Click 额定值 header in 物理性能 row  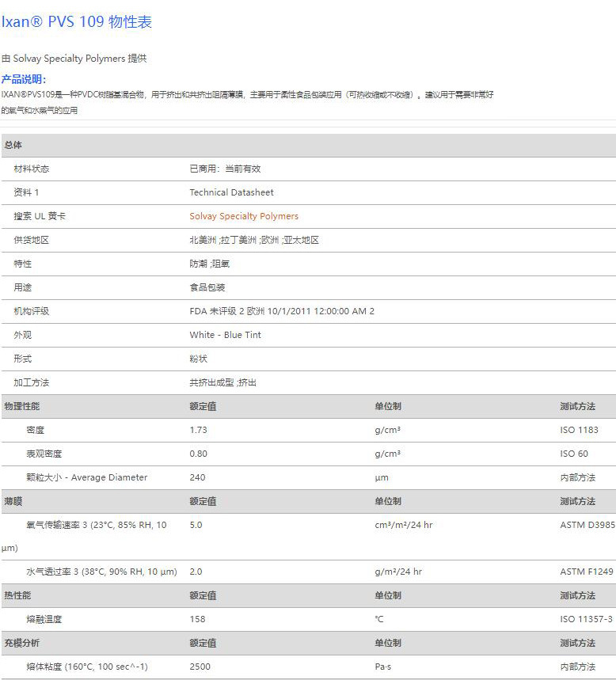pyautogui.click(x=203, y=406)
